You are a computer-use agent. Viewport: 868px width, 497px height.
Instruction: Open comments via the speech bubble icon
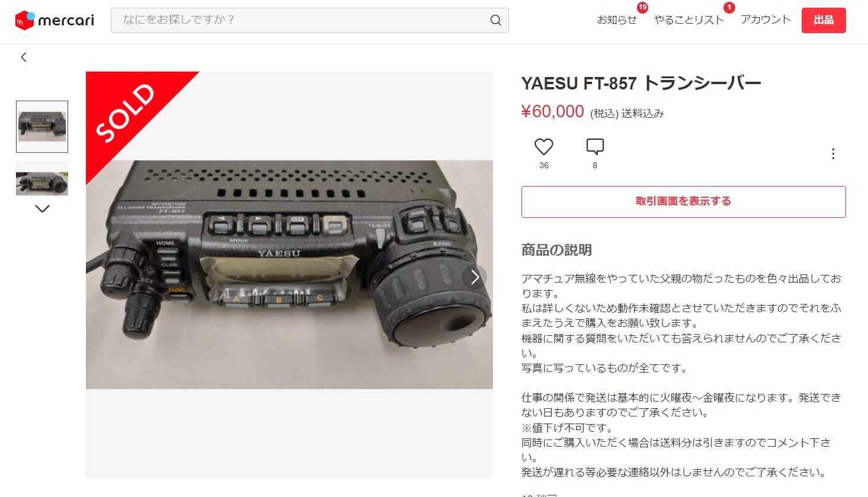(x=595, y=146)
